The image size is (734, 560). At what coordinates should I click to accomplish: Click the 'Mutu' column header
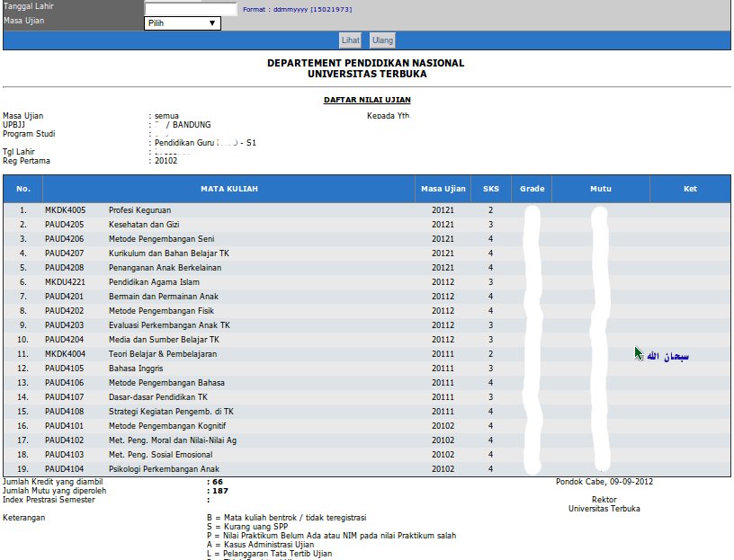tap(601, 189)
